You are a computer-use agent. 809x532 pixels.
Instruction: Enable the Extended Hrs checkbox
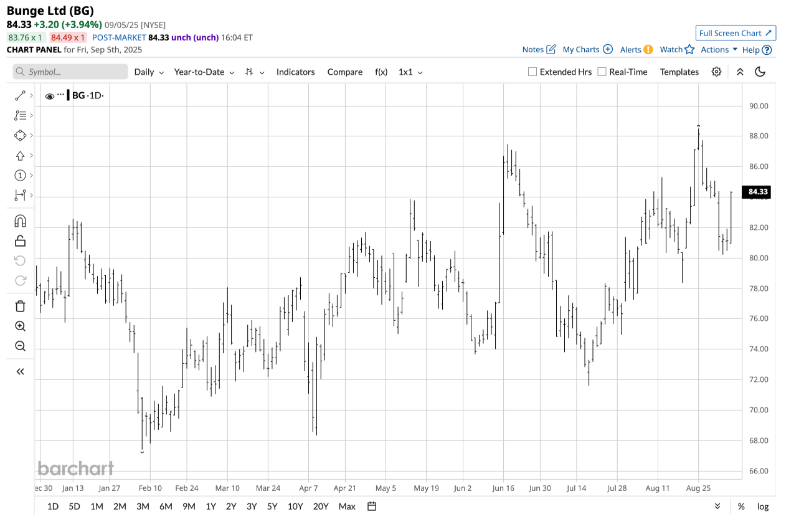coord(532,72)
